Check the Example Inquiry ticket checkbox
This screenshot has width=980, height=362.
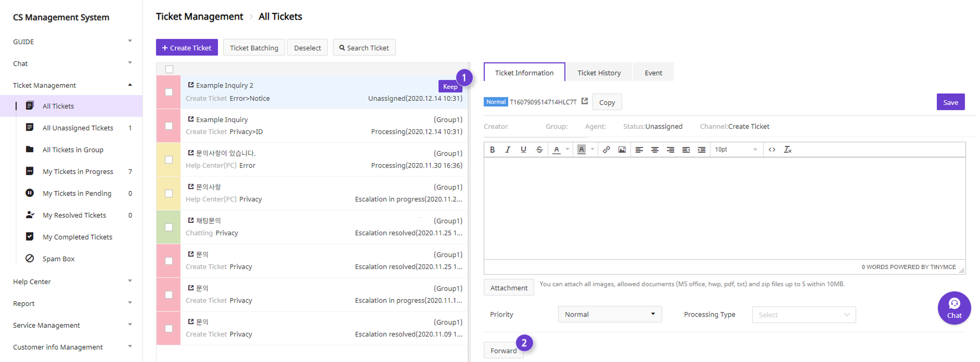pos(169,126)
